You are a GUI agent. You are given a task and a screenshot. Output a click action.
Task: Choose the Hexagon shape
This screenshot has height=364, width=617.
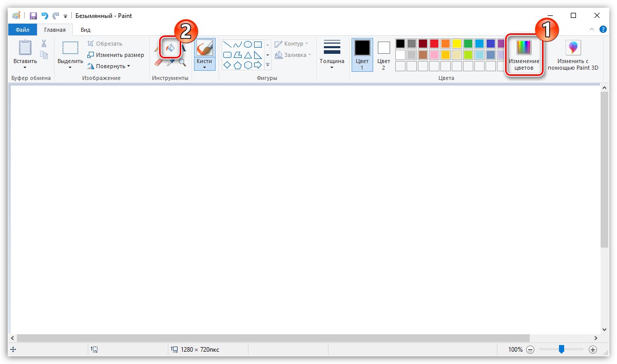point(248,65)
